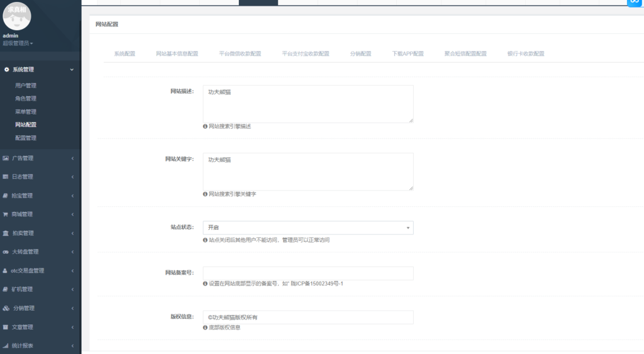Click info icon beside 网站搜索引擎描述
The width and height of the screenshot is (644, 354).
pos(205,126)
